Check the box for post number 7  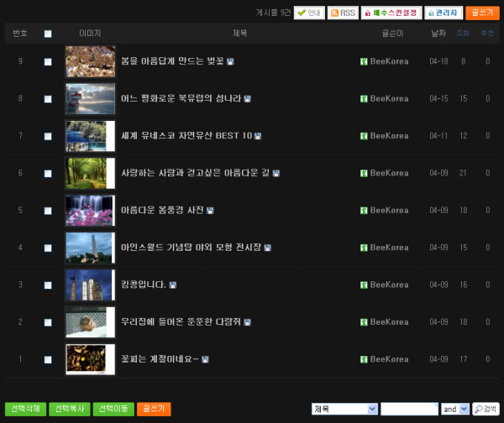tap(48, 136)
